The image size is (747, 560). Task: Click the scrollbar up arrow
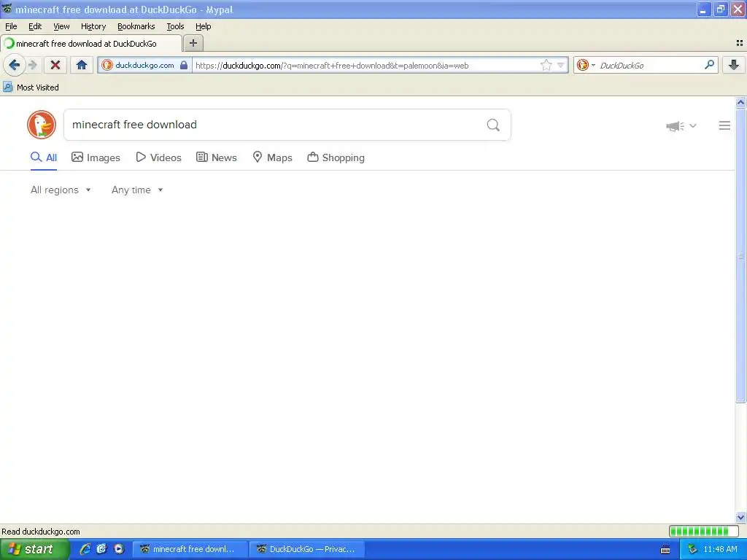tap(740, 102)
